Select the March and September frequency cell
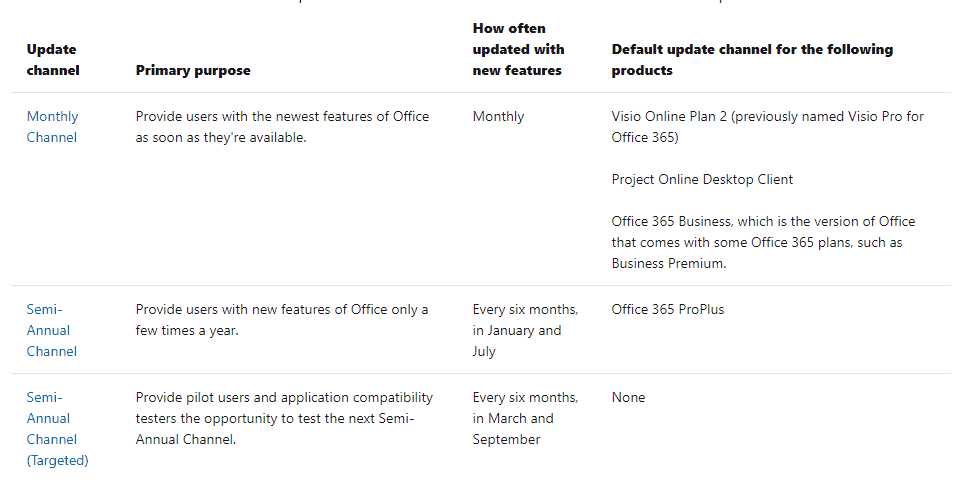964x480 pixels. coord(525,418)
